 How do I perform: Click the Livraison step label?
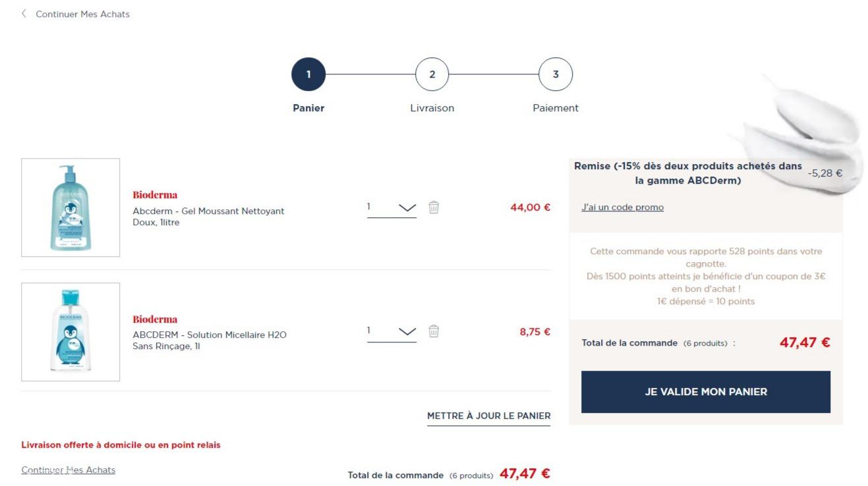click(x=432, y=108)
